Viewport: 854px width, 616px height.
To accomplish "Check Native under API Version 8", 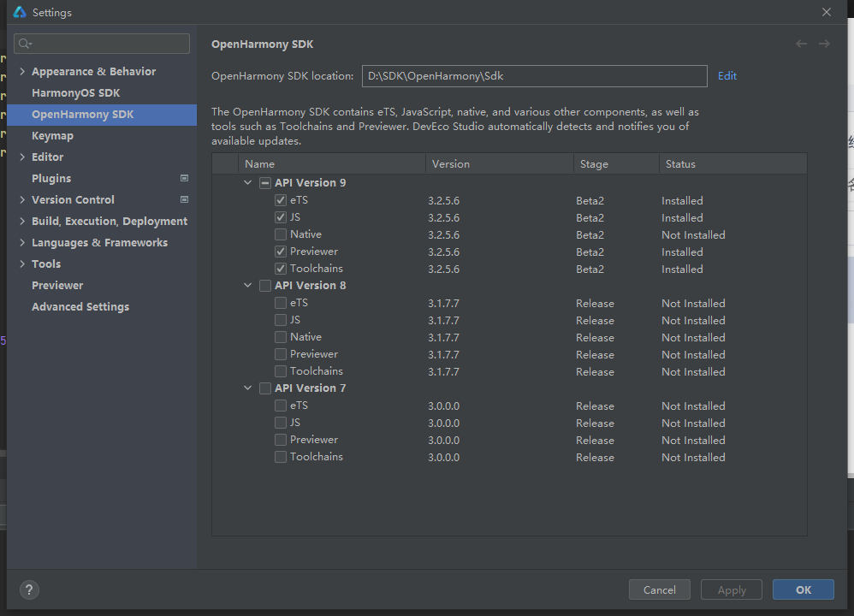I will tap(281, 337).
